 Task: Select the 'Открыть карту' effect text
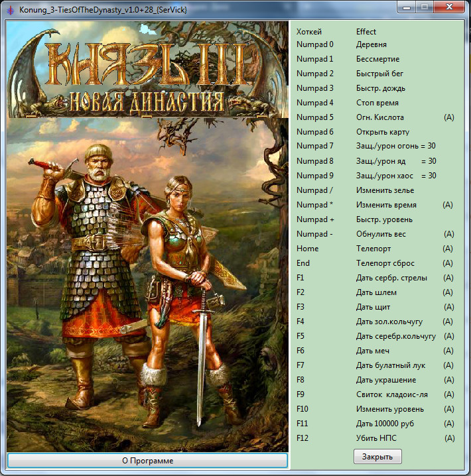coord(383,132)
